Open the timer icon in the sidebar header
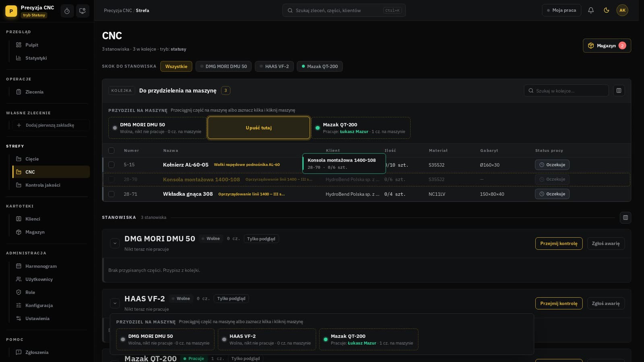 point(67,11)
